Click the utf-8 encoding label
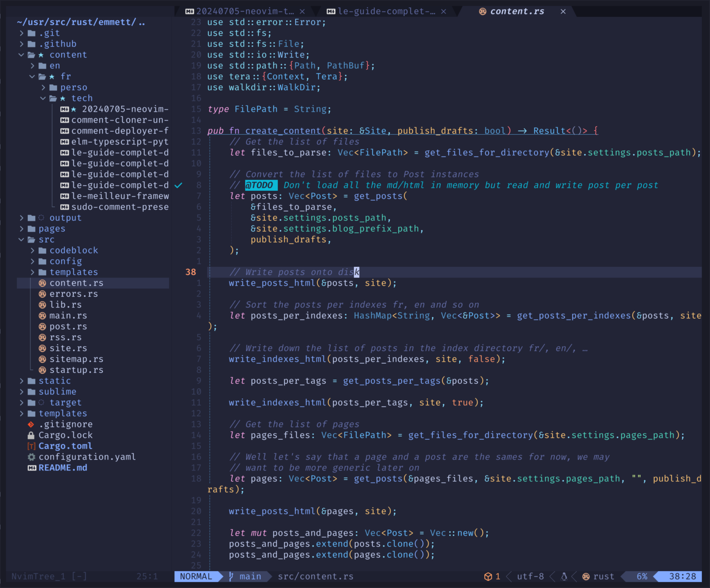This screenshot has height=588, width=710. click(530, 576)
